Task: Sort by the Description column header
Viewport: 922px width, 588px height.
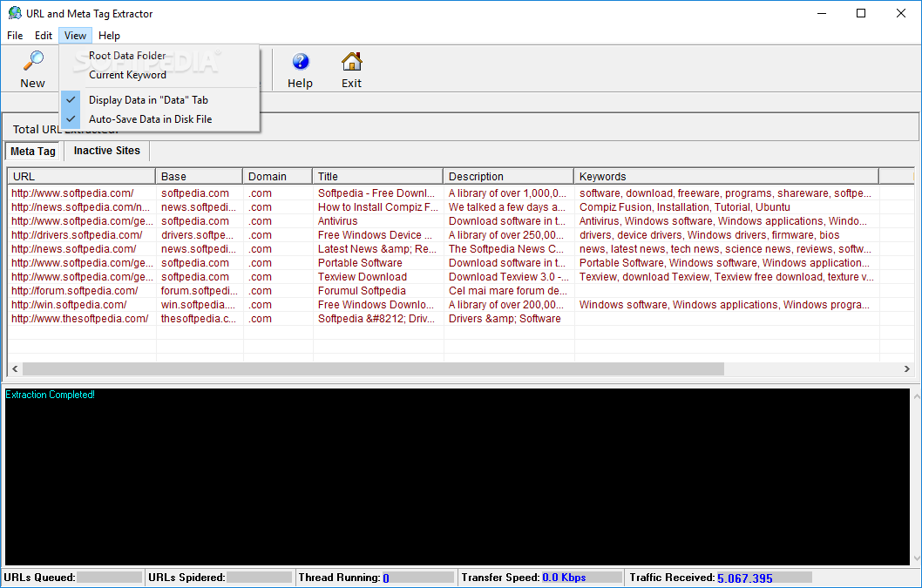Action: 508,176
